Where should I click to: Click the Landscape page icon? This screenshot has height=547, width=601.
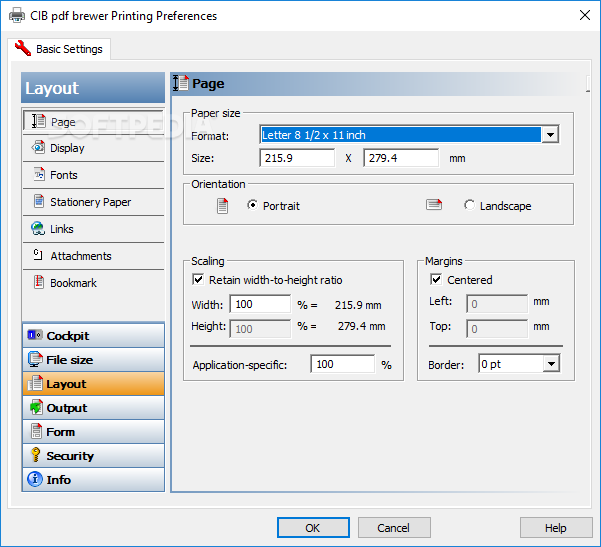coord(434,205)
